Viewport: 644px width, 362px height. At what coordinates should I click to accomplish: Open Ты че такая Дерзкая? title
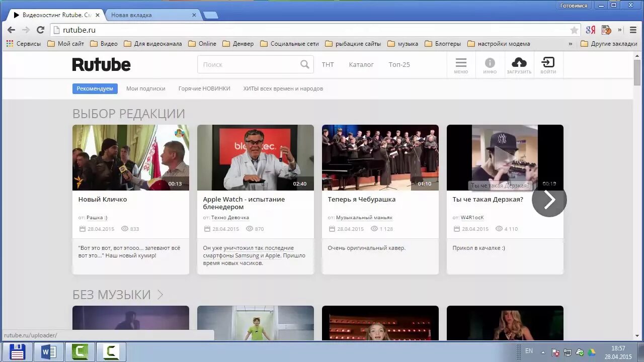click(x=488, y=199)
